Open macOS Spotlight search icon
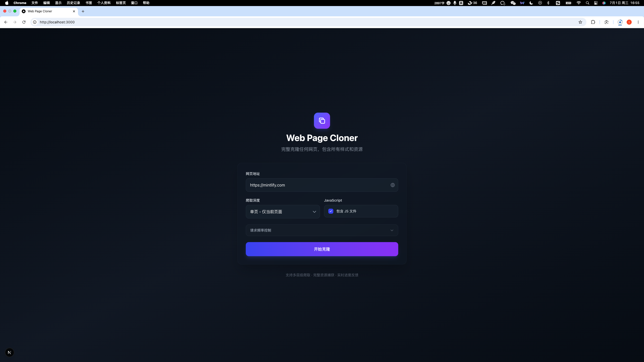Image resolution: width=644 pixels, height=362 pixels. 587,3
